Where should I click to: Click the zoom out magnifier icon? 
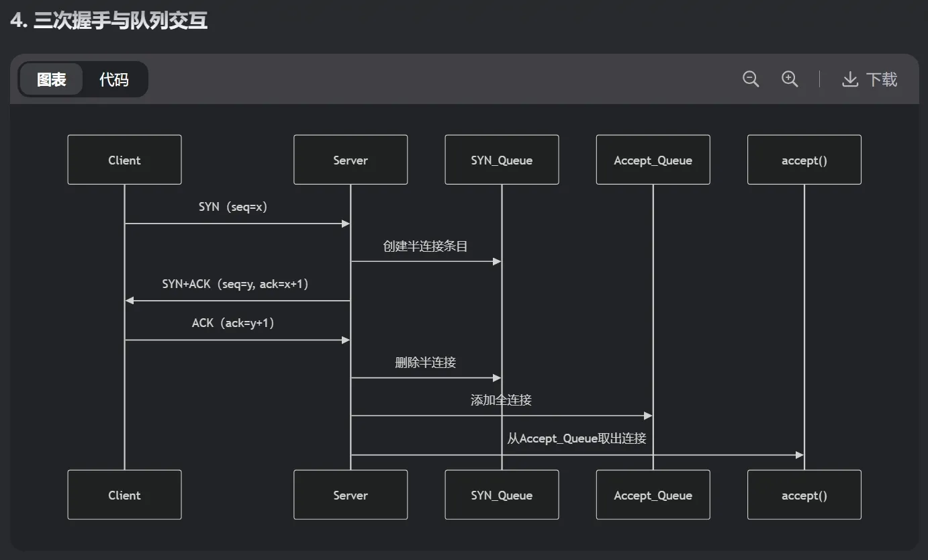751,79
